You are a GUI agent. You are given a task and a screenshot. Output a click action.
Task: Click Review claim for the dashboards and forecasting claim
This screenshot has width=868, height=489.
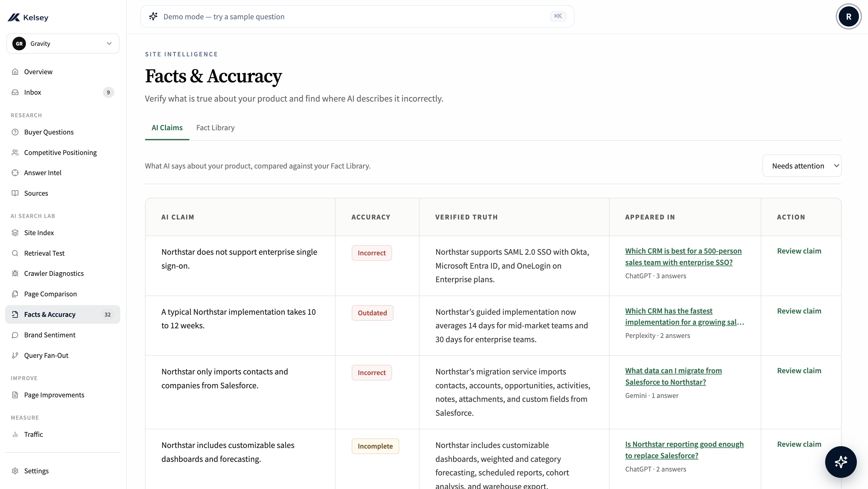tap(799, 444)
